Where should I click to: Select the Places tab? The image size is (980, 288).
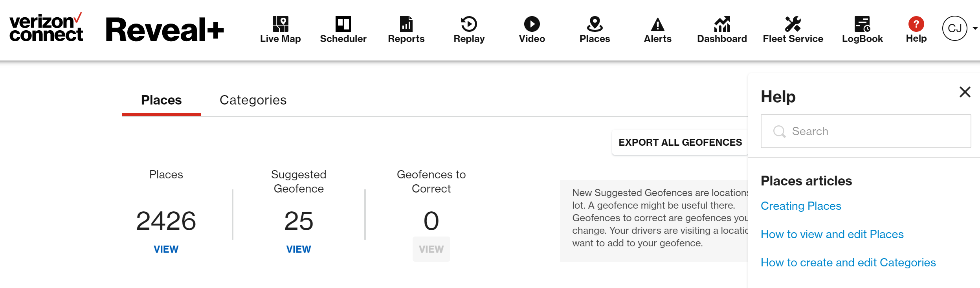(x=161, y=100)
